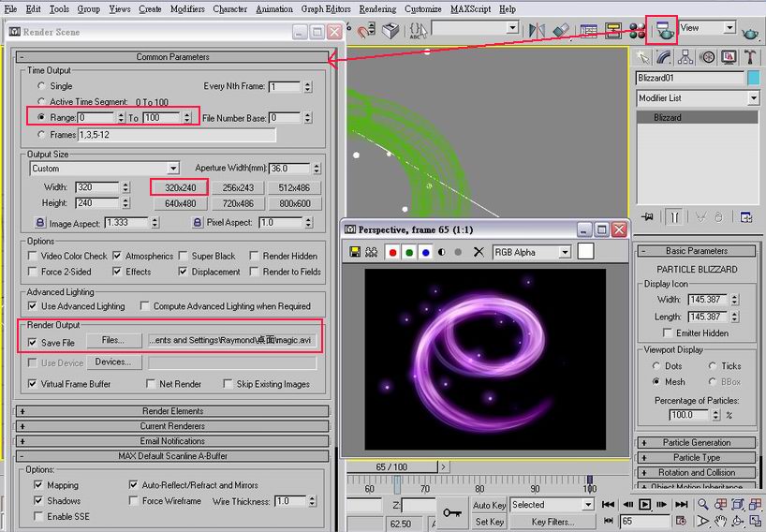The image size is (766, 532).
Task: Switch to the Utilities hammer panel
Action: coord(747,57)
